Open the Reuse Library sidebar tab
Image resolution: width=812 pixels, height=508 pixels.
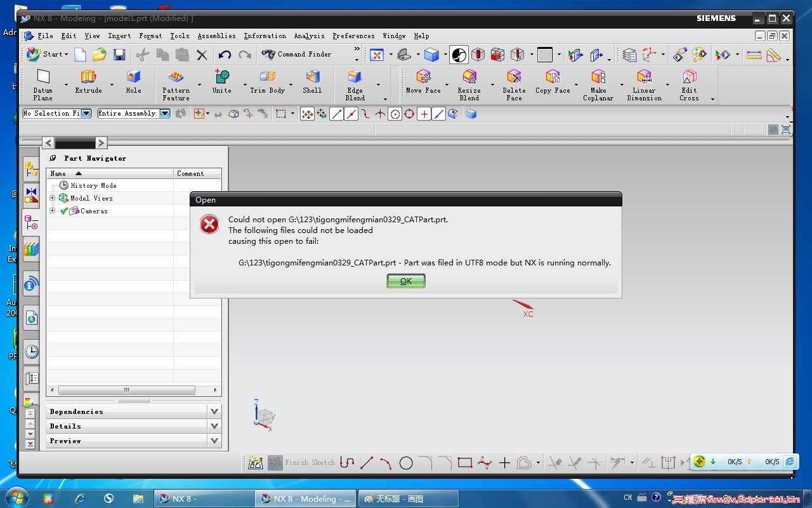pos(31,249)
